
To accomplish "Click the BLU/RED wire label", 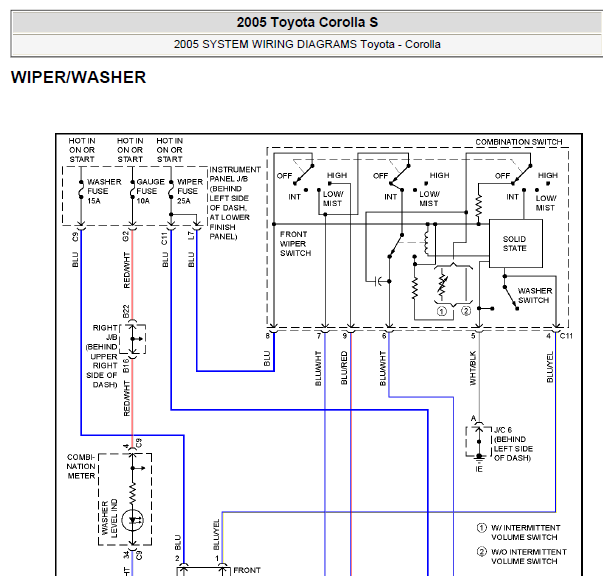I will point(344,368).
